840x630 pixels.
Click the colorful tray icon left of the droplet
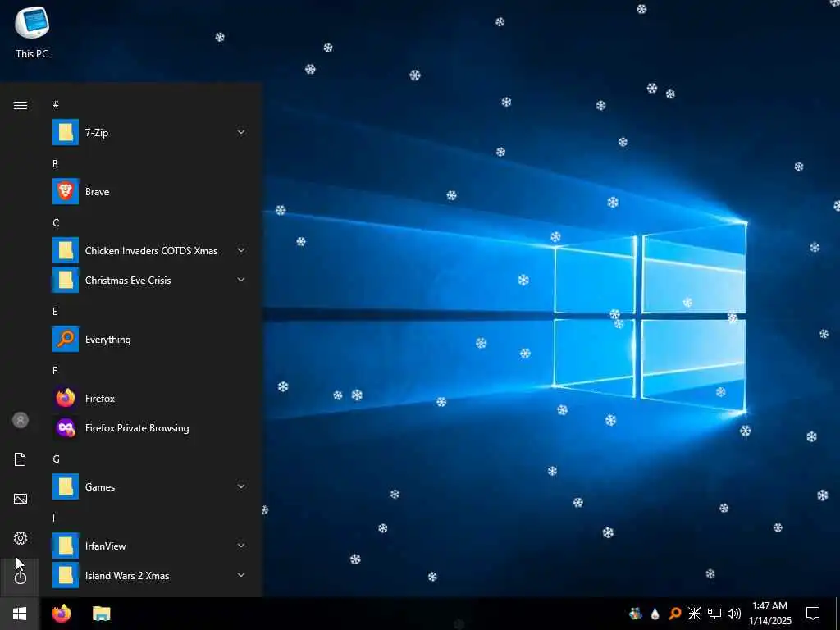pos(636,614)
